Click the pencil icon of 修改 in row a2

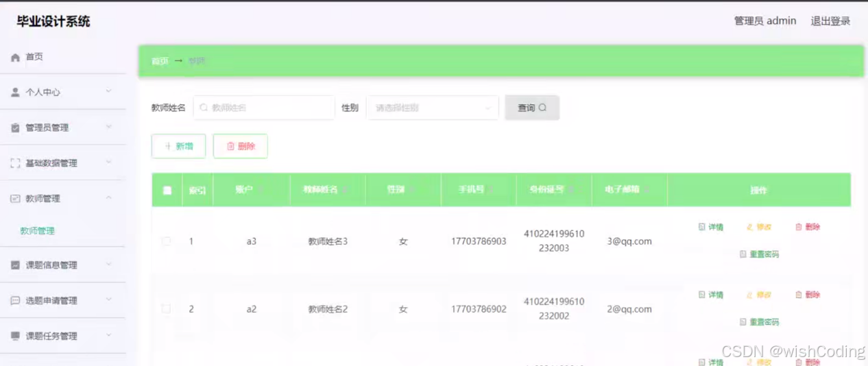pyautogui.click(x=749, y=295)
